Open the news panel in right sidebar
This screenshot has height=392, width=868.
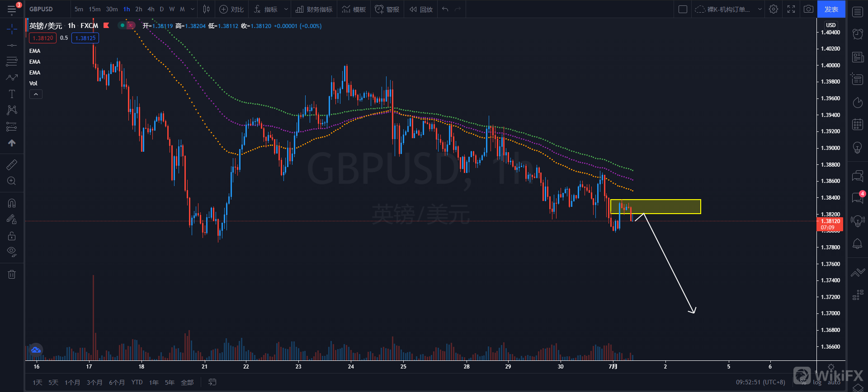[x=858, y=57]
